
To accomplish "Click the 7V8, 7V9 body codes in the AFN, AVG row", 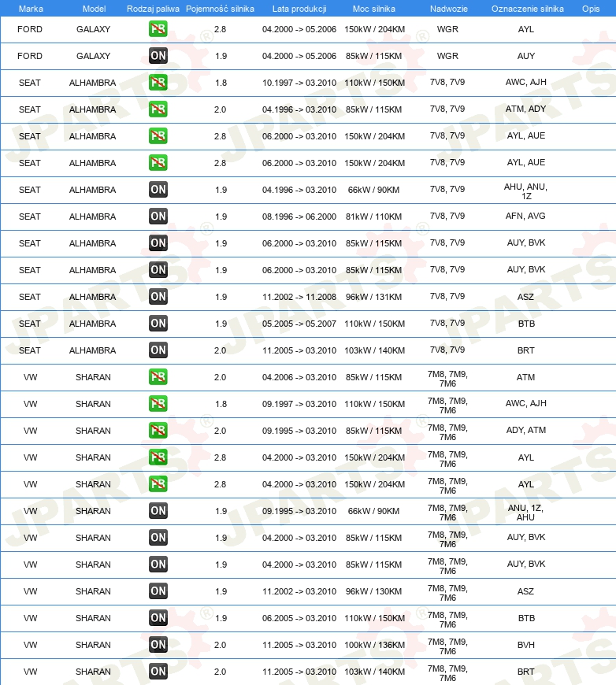I will 447,216.
